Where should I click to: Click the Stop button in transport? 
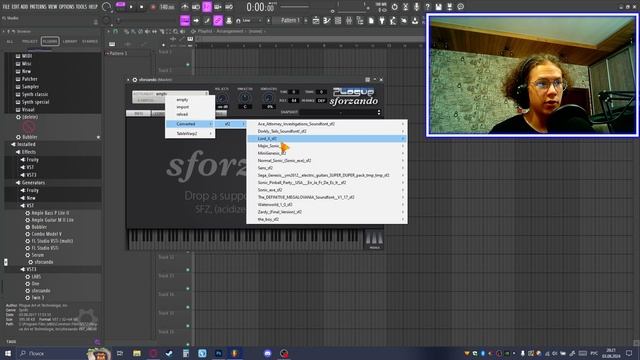pos(142,7)
